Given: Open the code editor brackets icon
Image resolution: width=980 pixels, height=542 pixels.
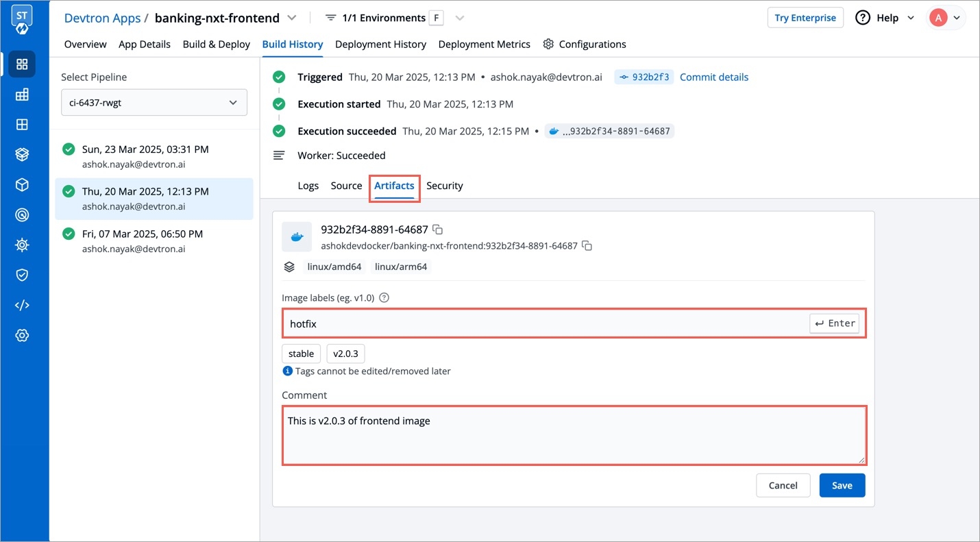Looking at the screenshot, I should 22,305.
